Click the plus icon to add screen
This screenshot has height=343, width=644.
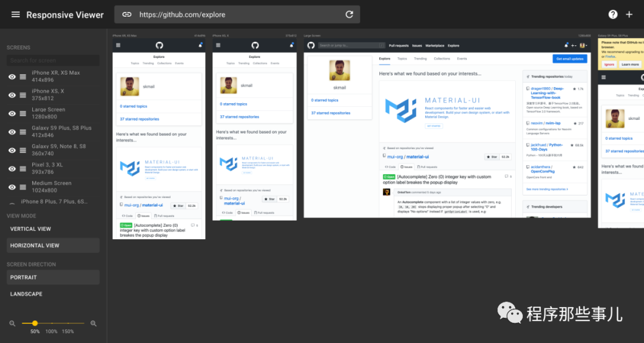coord(629,14)
